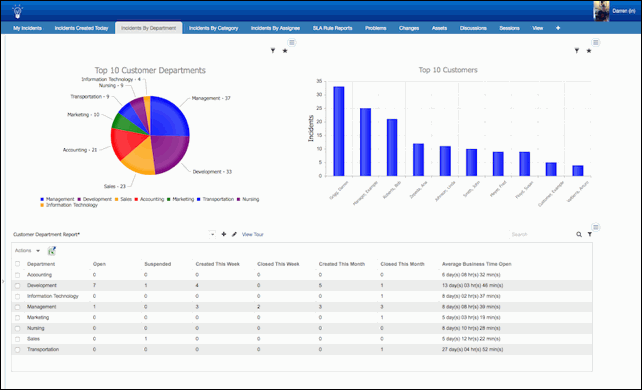
Task: Check the Development row checkbox
Action: (18, 286)
